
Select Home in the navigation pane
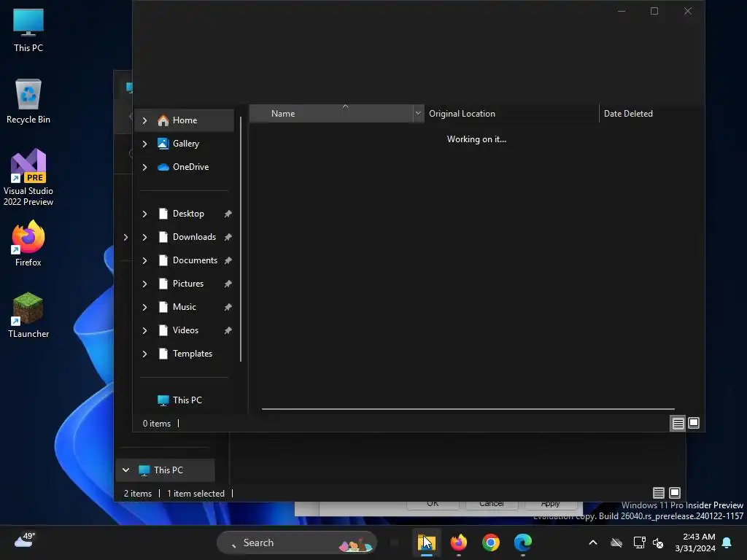[185, 120]
